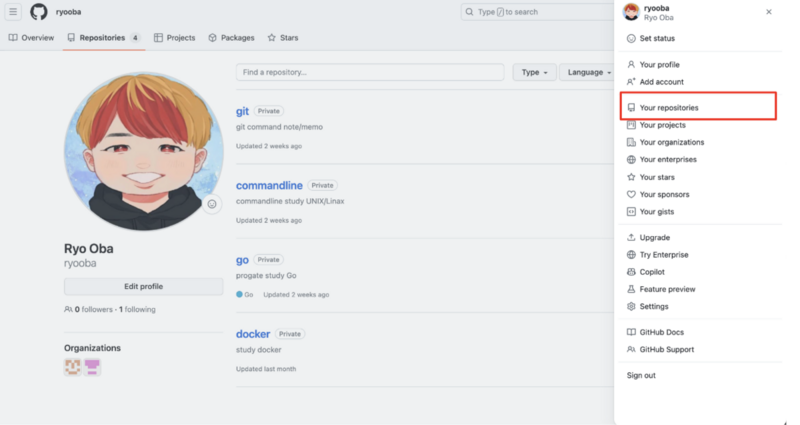View the 1 following list
Viewport: 800px width, 425px height.
click(x=137, y=309)
